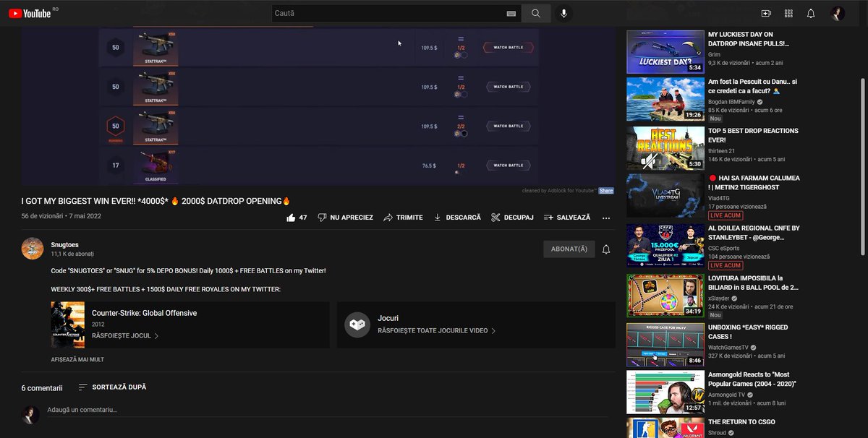Click Share button in Adblock overlay
The image size is (868, 438).
[606, 191]
